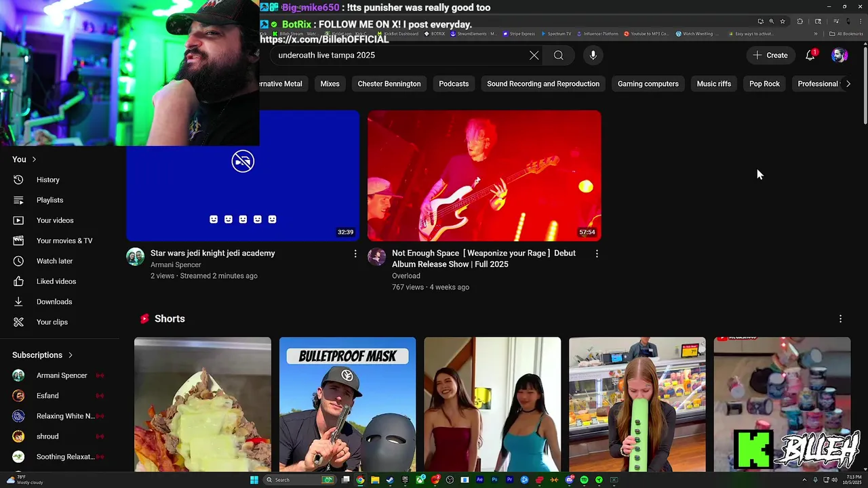Open the Windows Start menu
868x488 pixels.
254,480
